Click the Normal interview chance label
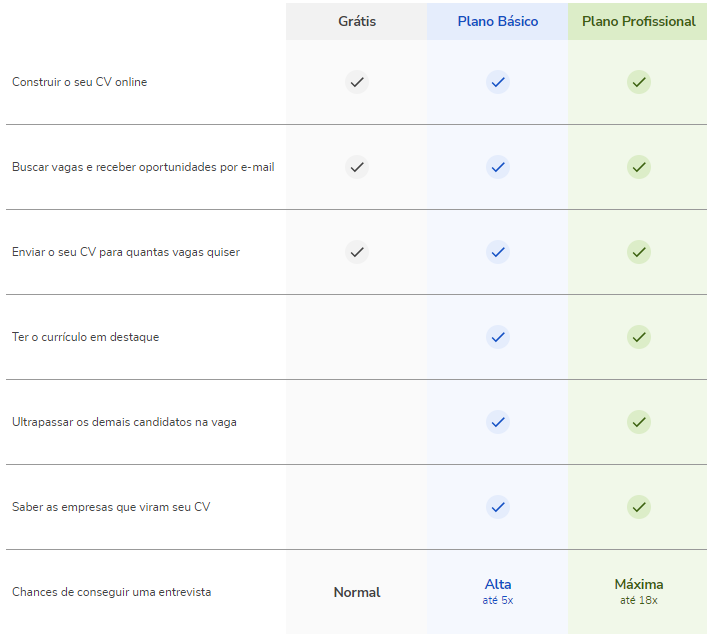 [x=357, y=592]
